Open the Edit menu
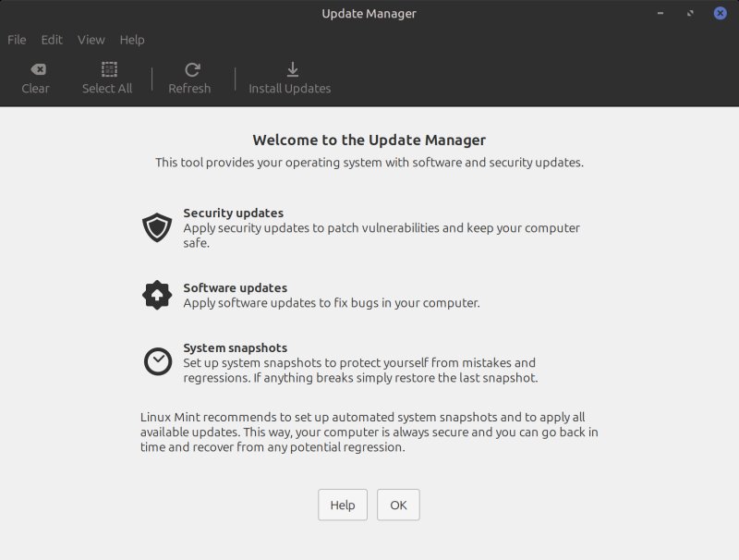The width and height of the screenshot is (739, 560). pyautogui.click(x=51, y=40)
